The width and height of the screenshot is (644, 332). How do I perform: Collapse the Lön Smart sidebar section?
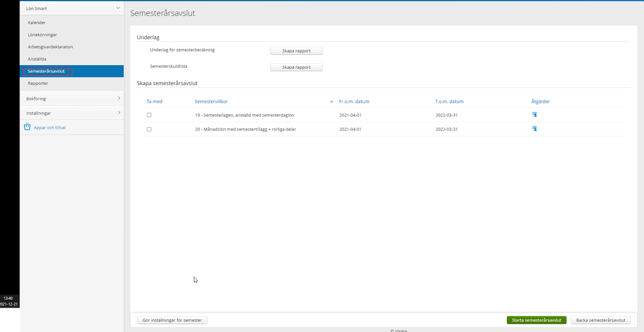pos(119,8)
